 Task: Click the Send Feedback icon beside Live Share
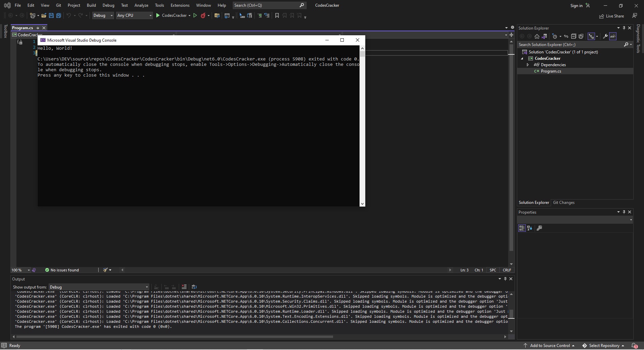(x=635, y=15)
